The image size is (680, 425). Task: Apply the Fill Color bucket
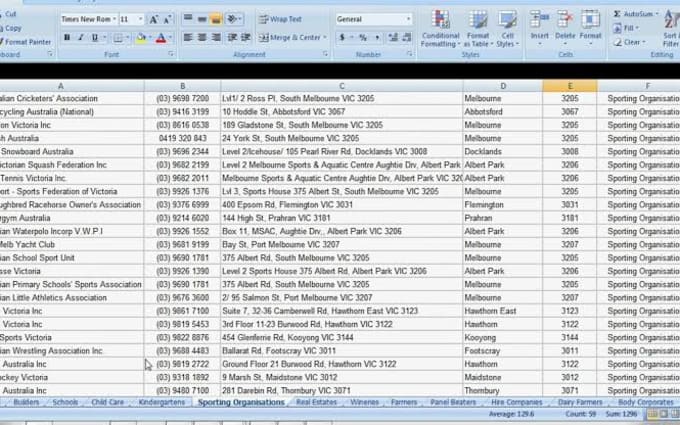click(141, 38)
